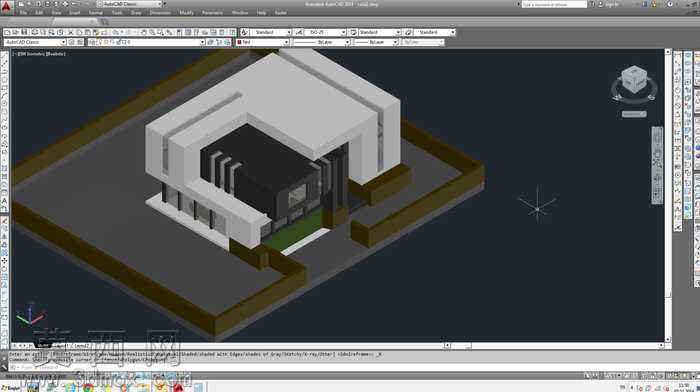The width and height of the screenshot is (700, 392).
Task: Open the text style Standard dropdown
Action: (x=288, y=32)
